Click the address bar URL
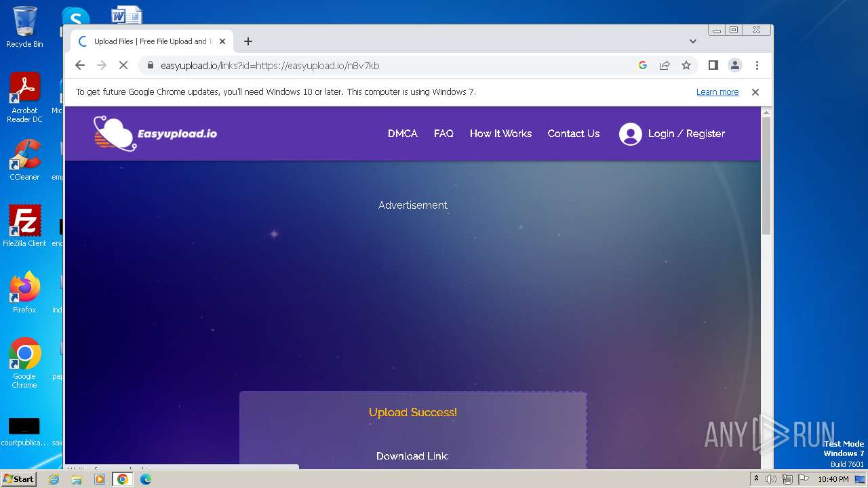This screenshot has height=488, width=868. click(x=270, y=66)
